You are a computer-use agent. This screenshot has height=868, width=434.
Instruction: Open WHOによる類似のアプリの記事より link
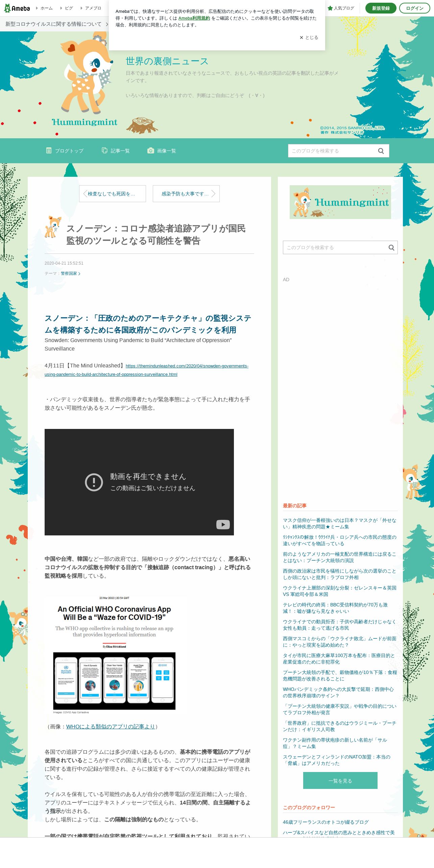pyautogui.click(x=111, y=726)
